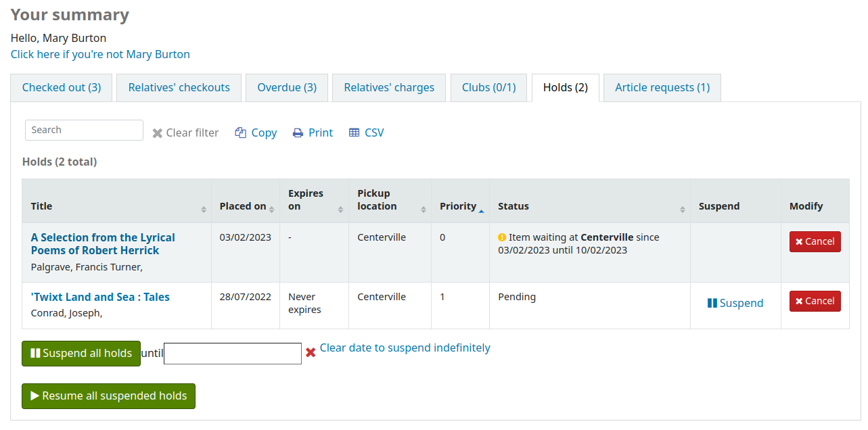Open A Selection from the Lyrical Poems record

point(102,243)
